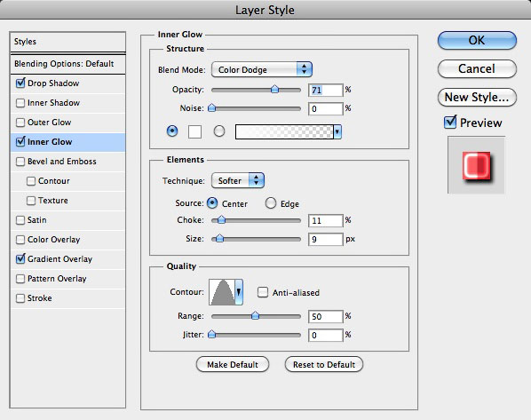
Task: Click the Range value field
Action: point(326,317)
